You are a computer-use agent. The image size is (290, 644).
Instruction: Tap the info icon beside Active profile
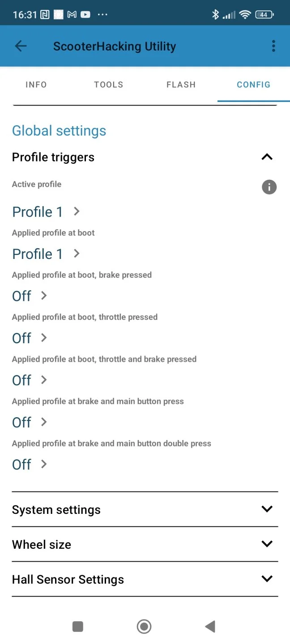tap(269, 187)
